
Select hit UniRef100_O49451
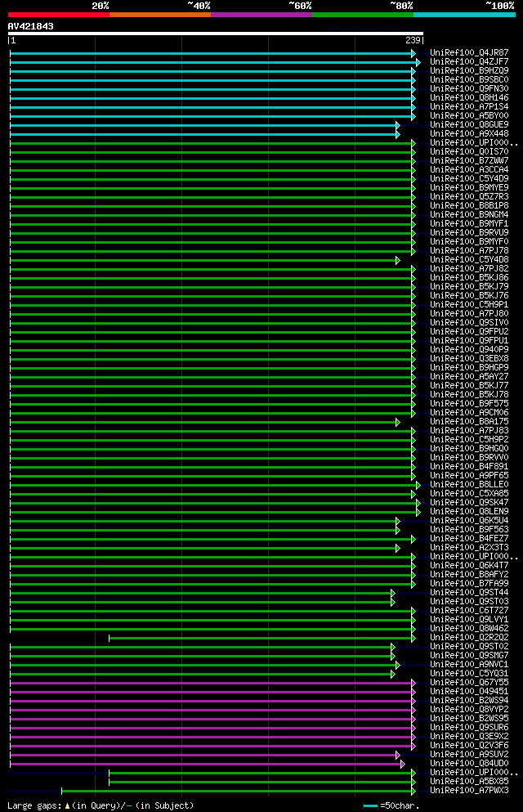point(469,691)
